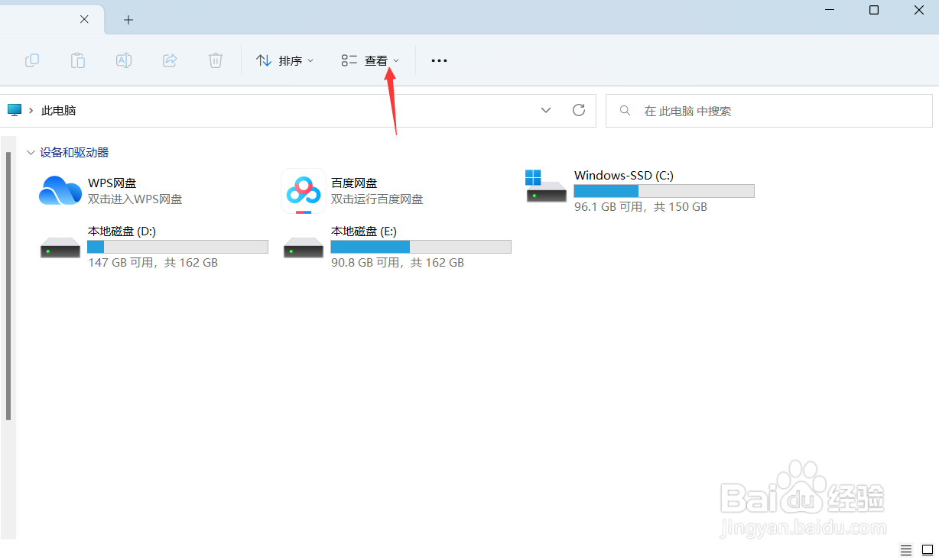The image size is (939, 560).
Task: Click the C: drive usage bar
Action: pyautogui.click(x=664, y=191)
